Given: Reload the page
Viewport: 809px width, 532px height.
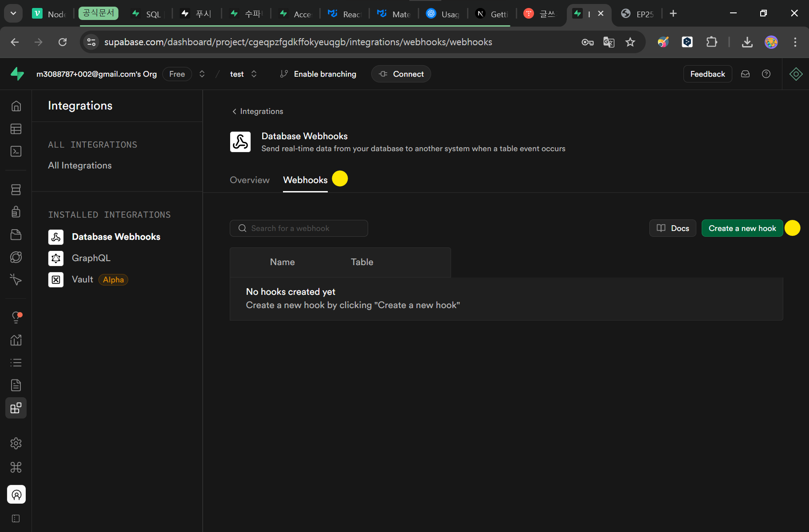Looking at the screenshot, I should click(63, 42).
